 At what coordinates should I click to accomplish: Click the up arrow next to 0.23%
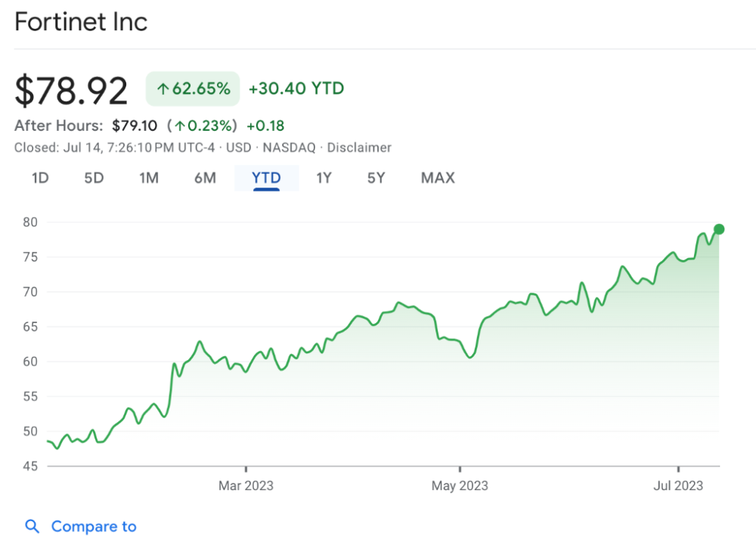181,126
